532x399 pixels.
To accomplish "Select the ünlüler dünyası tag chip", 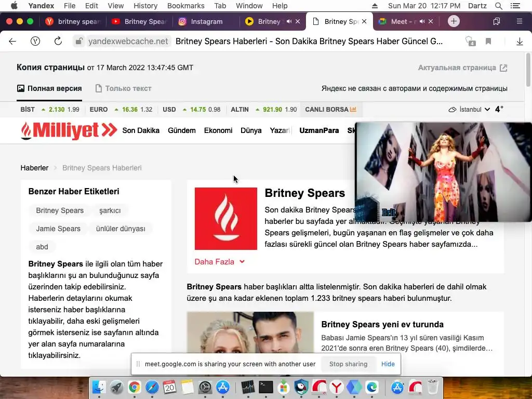I will [x=121, y=229].
